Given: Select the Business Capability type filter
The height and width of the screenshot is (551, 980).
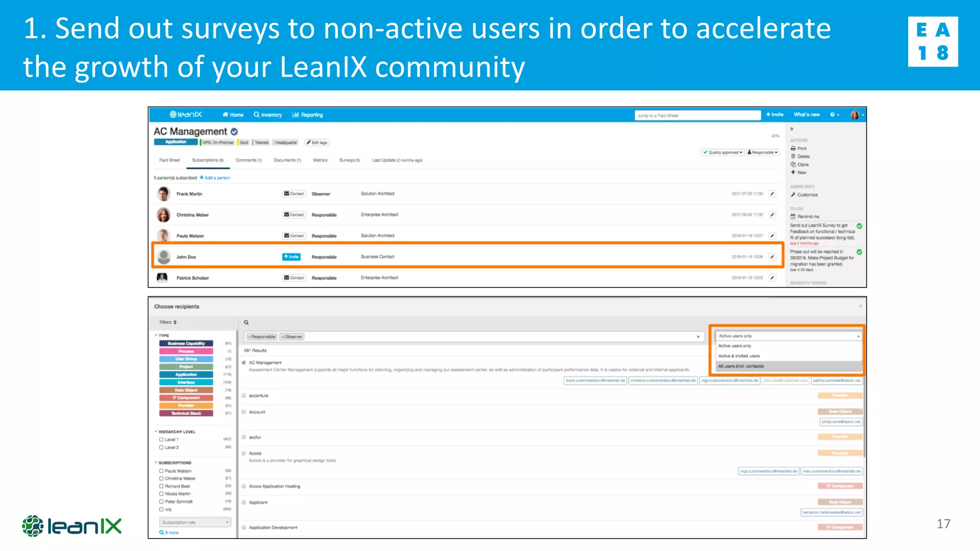Looking at the screenshot, I should click(x=186, y=343).
